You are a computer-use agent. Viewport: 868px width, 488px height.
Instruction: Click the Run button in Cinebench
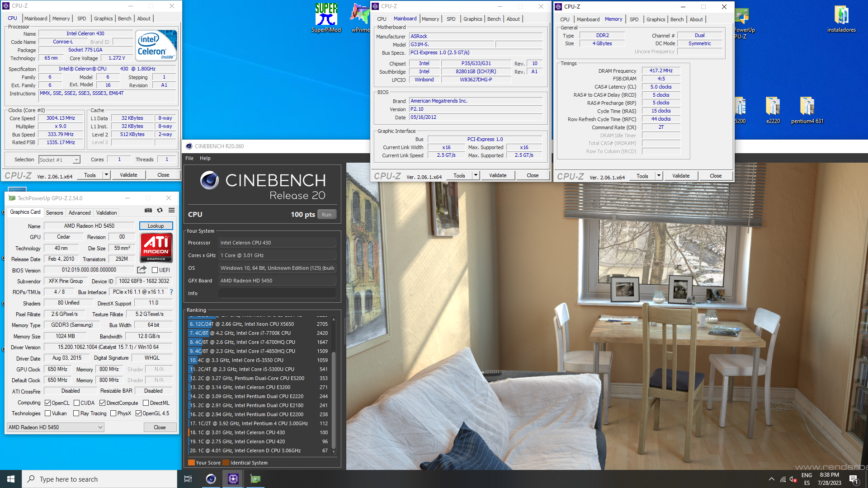click(x=326, y=215)
